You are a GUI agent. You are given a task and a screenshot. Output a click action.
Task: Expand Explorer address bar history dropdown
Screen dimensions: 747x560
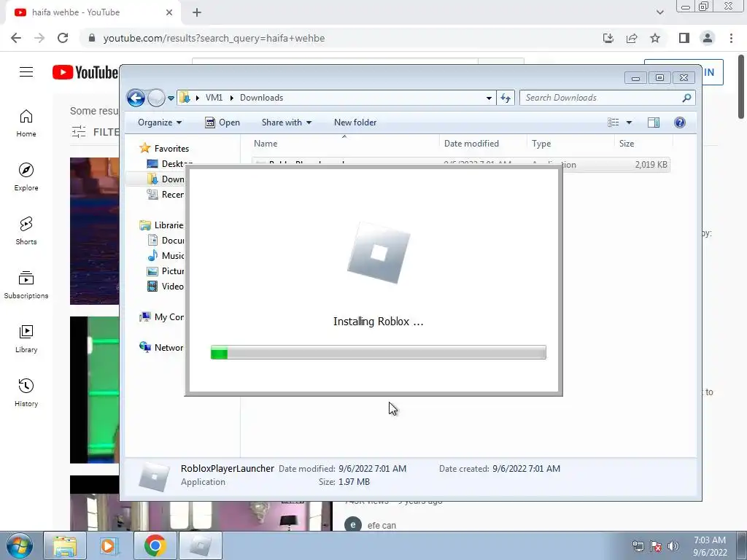pos(489,98)
